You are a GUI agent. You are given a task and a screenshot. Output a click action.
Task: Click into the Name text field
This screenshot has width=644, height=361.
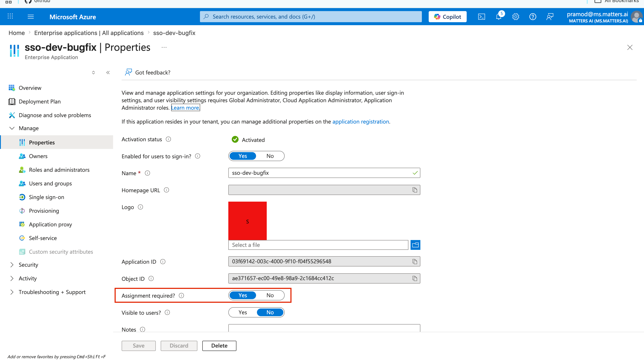[x=324, y=173]
